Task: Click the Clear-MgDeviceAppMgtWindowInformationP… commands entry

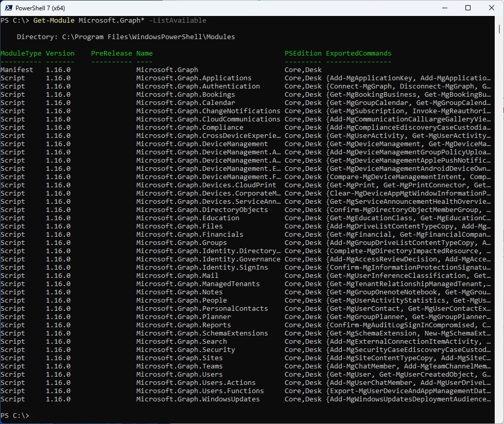Action: (409, 193)
